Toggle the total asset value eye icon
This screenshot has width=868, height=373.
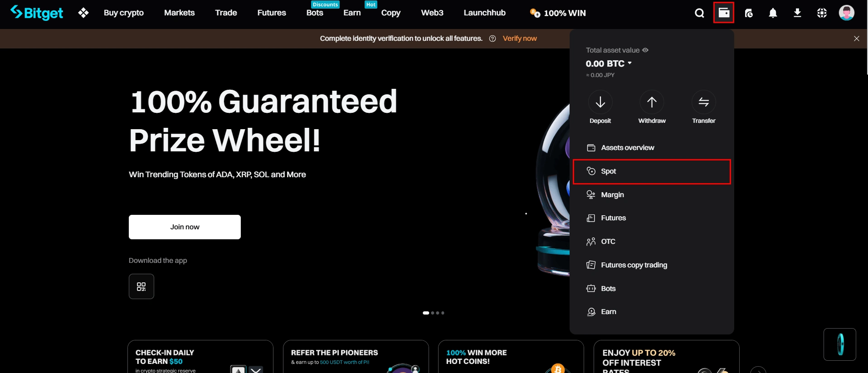(645, 50)
